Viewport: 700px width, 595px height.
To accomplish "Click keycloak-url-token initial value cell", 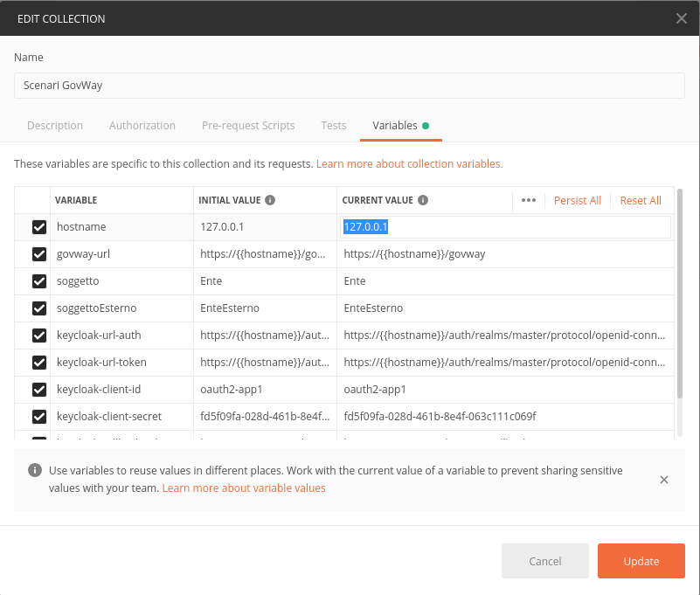I will click(265, 363).
